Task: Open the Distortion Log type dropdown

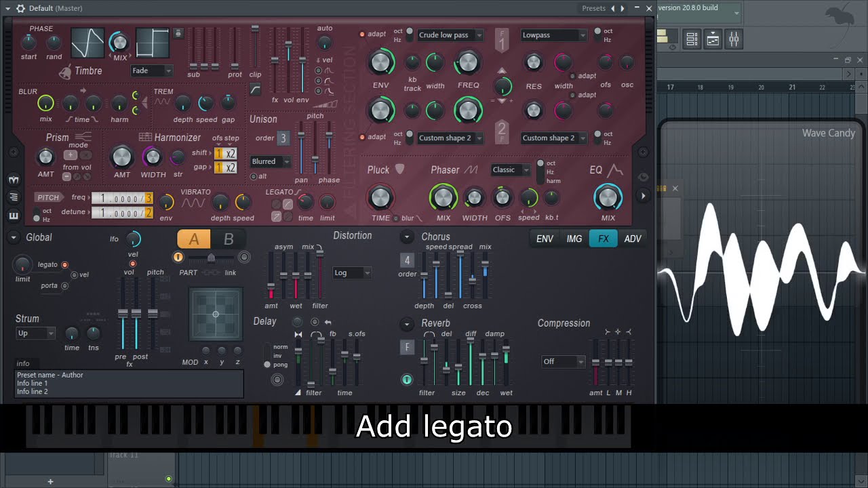Action: pos(352,272)
